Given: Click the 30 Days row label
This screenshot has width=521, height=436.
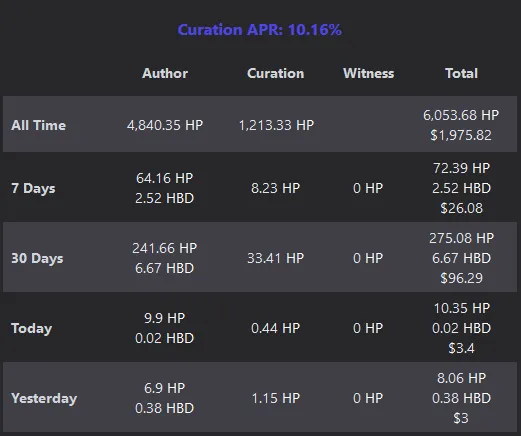Looking at the screenshot, I should 37,258.
